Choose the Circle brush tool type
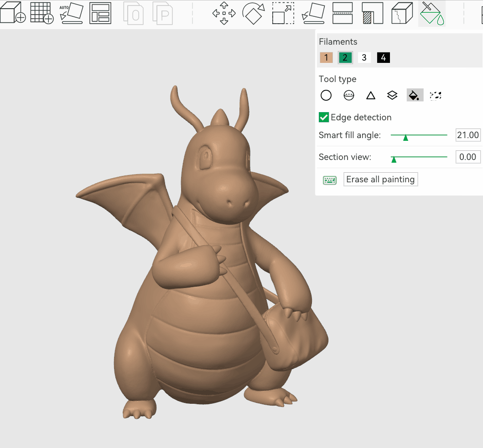The image size is (483, 448). coord(326,95)
